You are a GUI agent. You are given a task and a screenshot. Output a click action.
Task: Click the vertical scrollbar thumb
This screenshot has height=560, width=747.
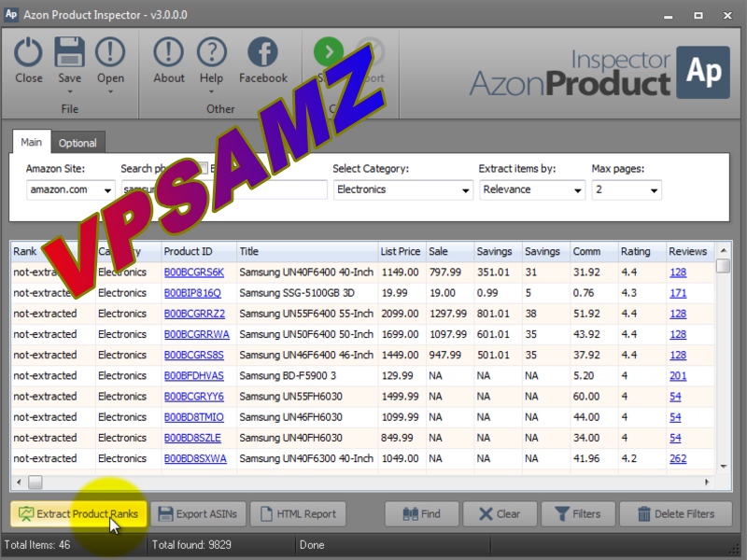723,266
